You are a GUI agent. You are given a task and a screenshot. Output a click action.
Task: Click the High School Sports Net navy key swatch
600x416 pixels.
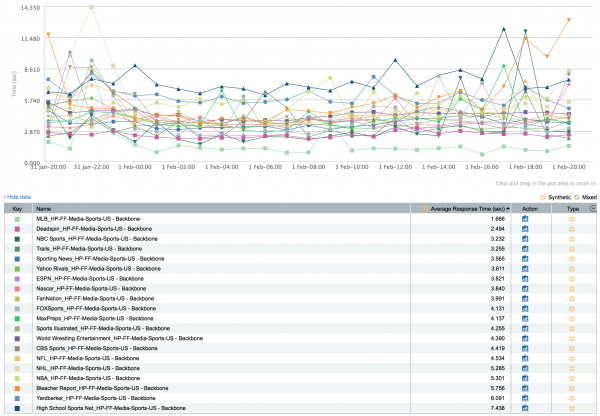[x=17, y=408]
